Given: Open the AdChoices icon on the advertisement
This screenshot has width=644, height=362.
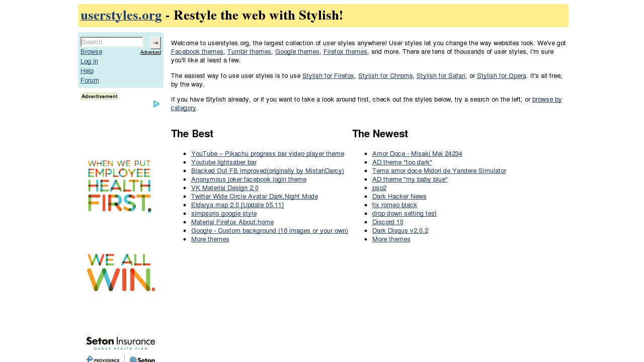Looking at the screenshot, I should point(156,104).
